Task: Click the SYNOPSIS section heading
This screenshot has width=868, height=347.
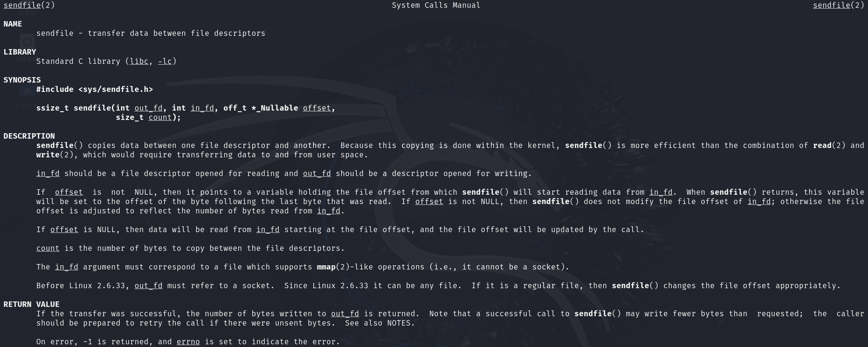Action: pyautogui.click(x=22, y=80)
